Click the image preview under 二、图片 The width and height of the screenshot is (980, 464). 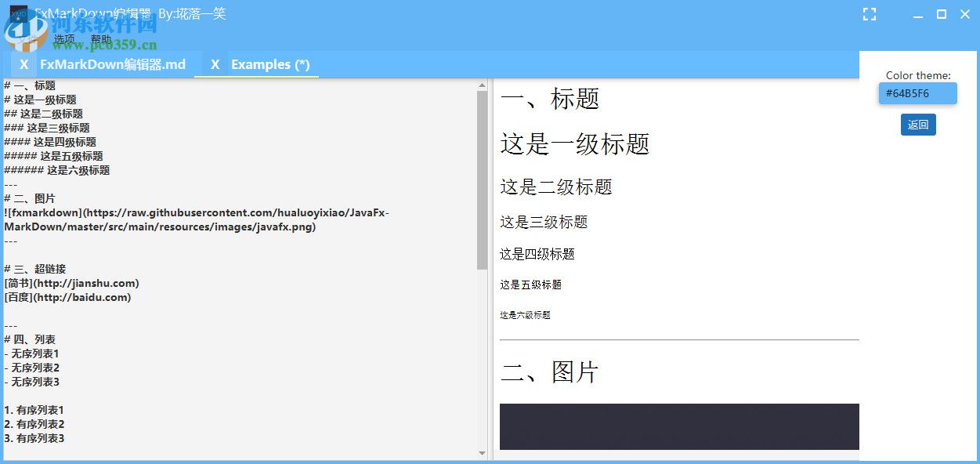click(x=678, y=426)
